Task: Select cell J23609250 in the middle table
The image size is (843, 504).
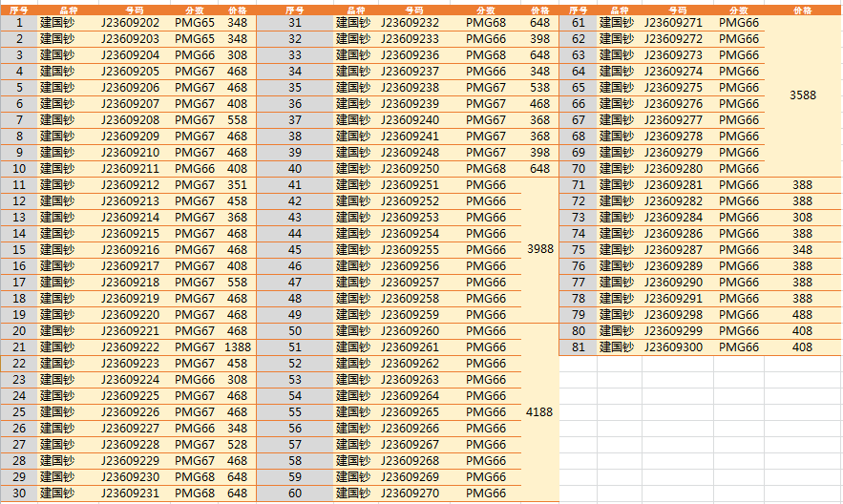Action: pyautogui.click(x=410, y=169)
